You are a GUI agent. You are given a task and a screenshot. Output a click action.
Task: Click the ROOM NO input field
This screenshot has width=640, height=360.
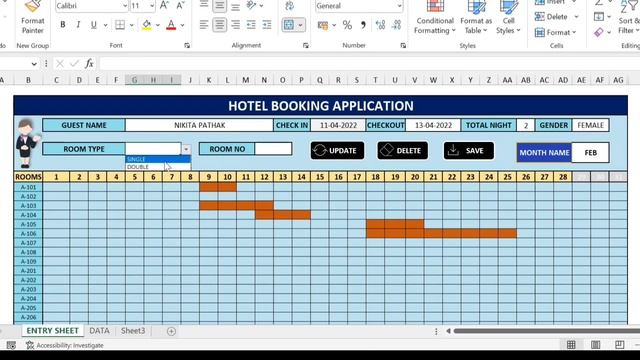point(273,149)
